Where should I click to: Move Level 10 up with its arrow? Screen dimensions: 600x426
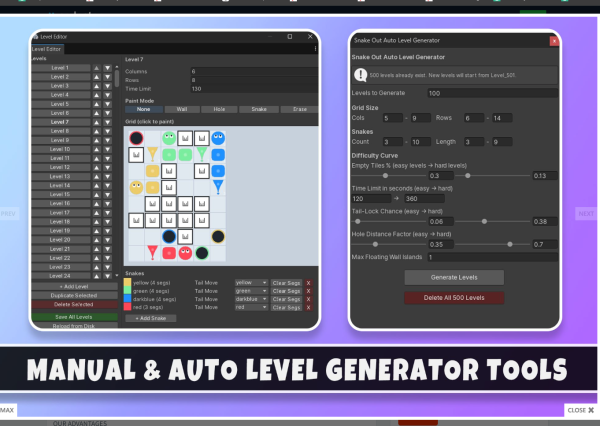(x=97, y=149)
